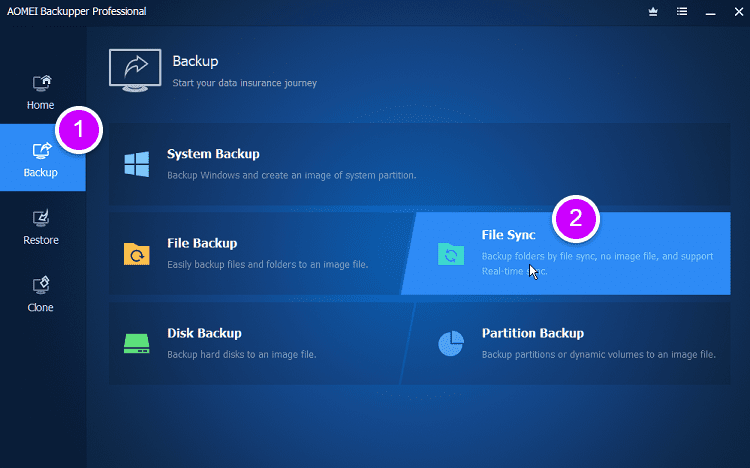Click the Clone label in sidebar
The image size is (750, 468).
pyautogui.click(x=40, y=307)
